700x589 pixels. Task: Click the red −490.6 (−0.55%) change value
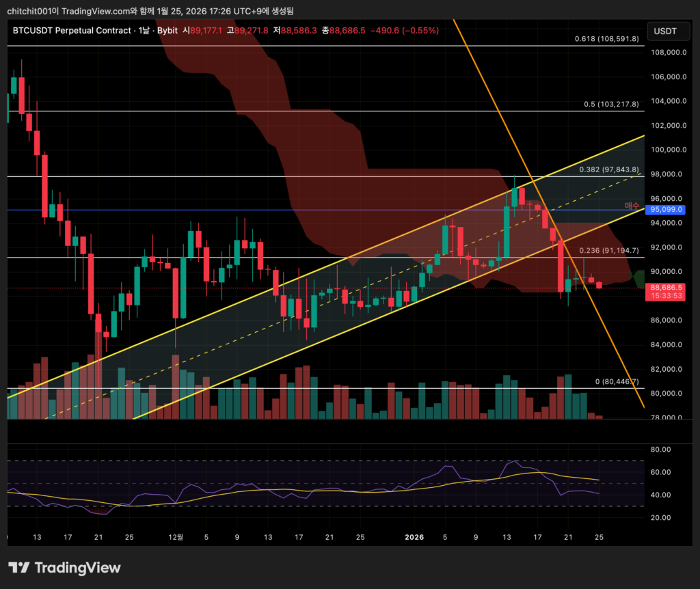[x=404, y=31]
